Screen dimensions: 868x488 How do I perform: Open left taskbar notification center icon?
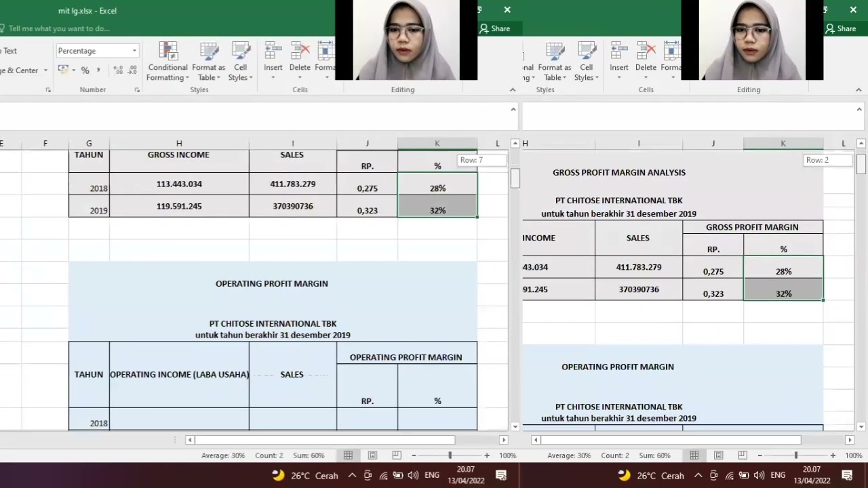point(501,475)
